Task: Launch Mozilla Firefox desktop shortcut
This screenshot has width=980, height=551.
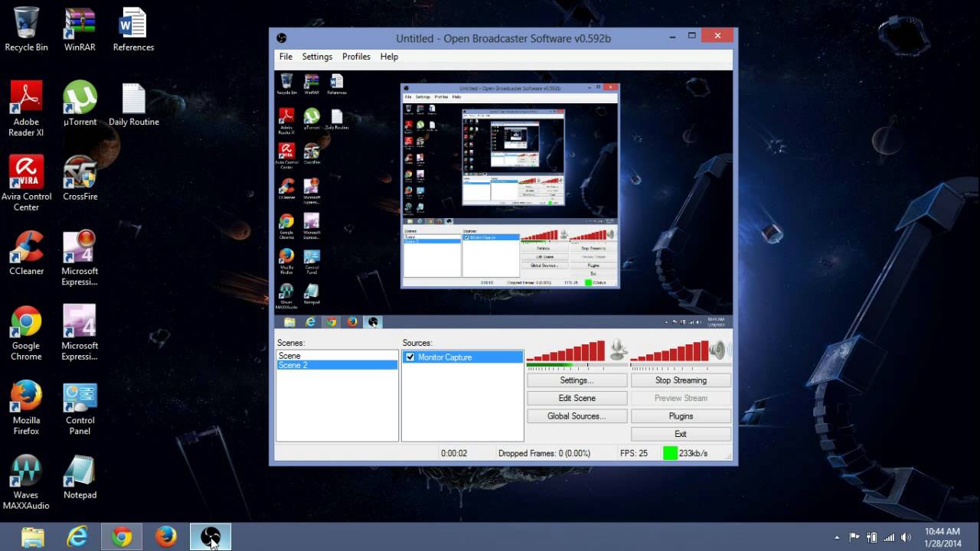Action: 26,407
